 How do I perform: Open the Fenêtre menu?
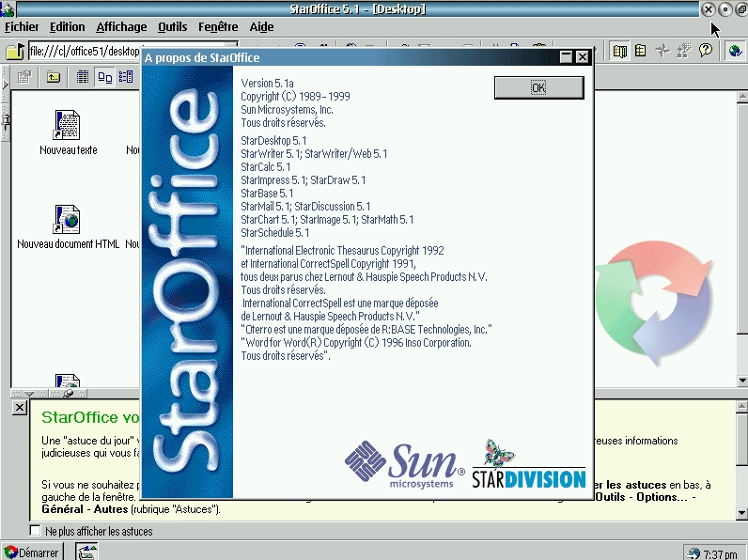click(x=218, y=27)
